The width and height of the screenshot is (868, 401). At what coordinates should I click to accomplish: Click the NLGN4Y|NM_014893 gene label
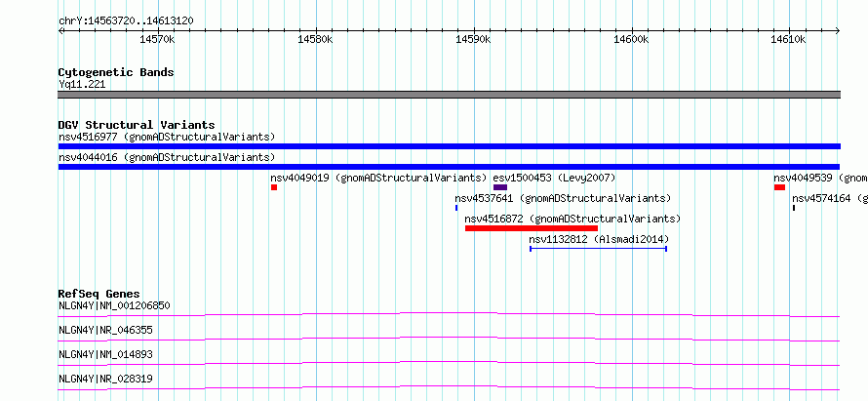pos(105,354)
